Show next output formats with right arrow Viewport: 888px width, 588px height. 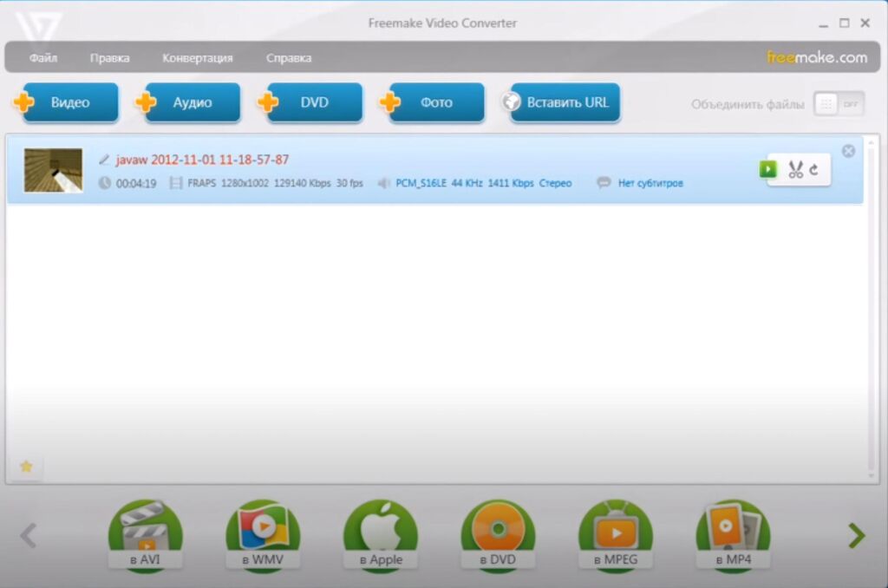857,535
